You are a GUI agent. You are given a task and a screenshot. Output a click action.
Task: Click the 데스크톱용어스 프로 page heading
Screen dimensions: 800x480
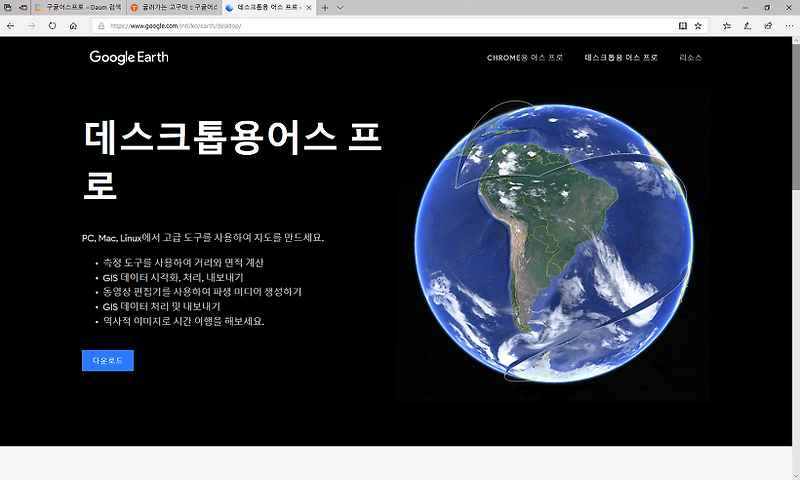(x=233, y=161)
